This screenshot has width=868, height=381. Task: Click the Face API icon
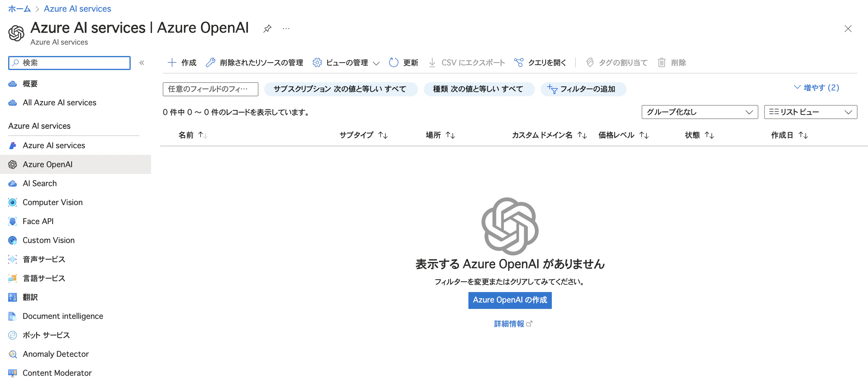[x=13, y=221]
